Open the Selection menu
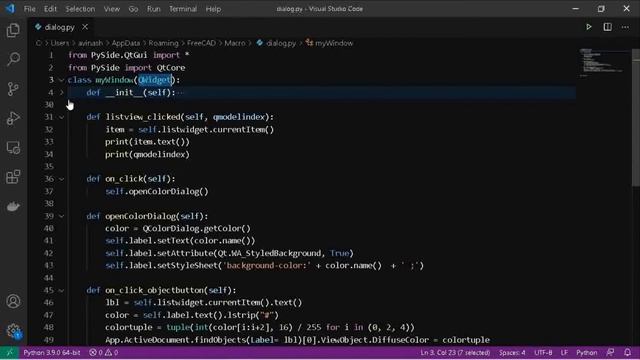 tap(80, 9)
